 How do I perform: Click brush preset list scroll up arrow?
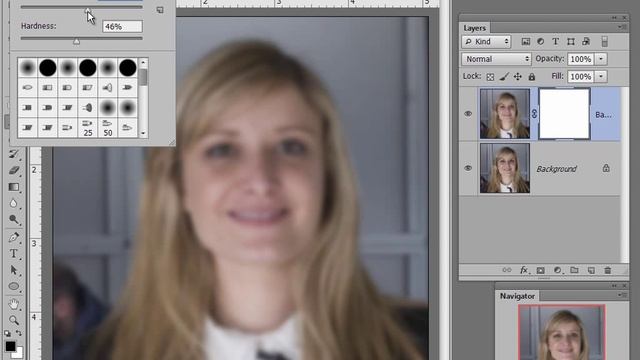[143, 63]
